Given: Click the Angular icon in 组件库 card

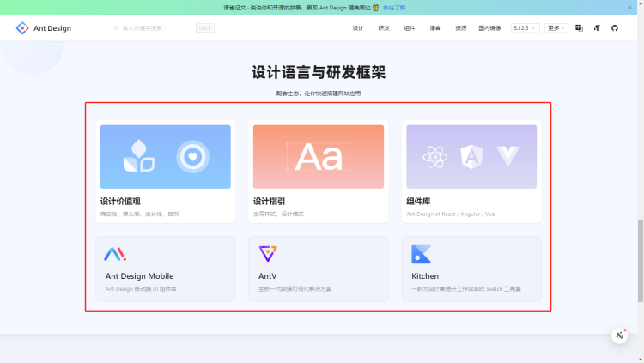Looking at the screenshot, I should pos(471,157).
